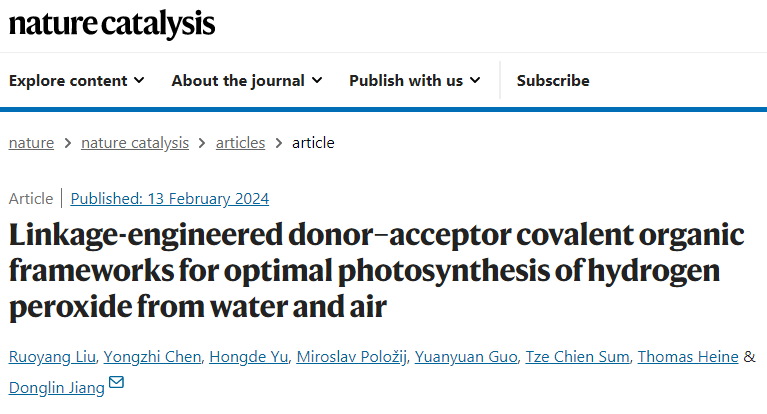767x414 pixels.
Task: Click author Miroslav Položij
Action: click(x=352, y=357)
